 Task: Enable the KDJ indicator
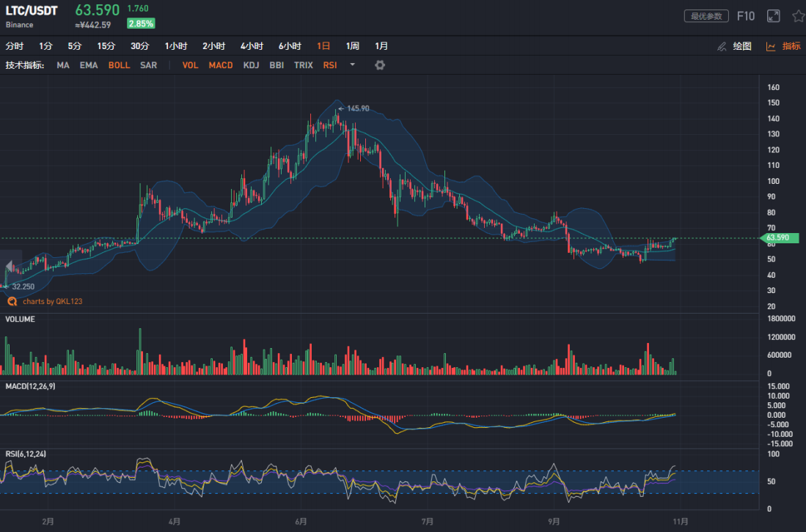coord(251,65)
